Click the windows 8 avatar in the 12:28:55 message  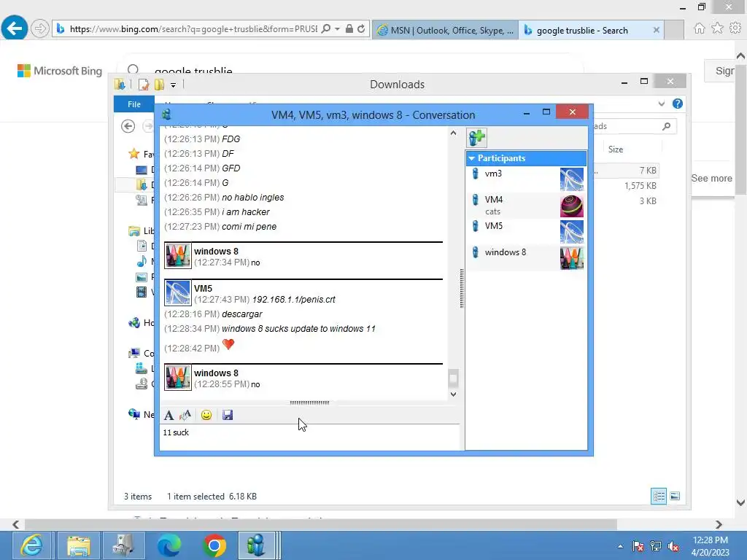coord(178,378)
